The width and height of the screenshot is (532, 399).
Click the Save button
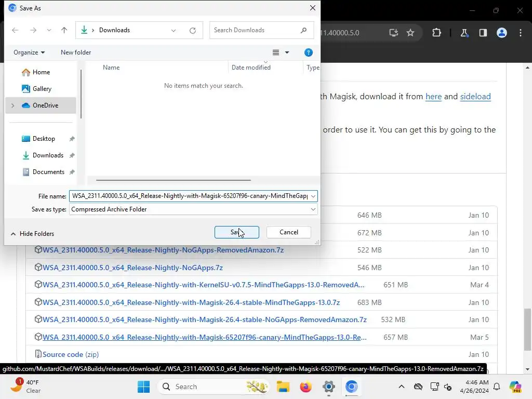[236, 232]
